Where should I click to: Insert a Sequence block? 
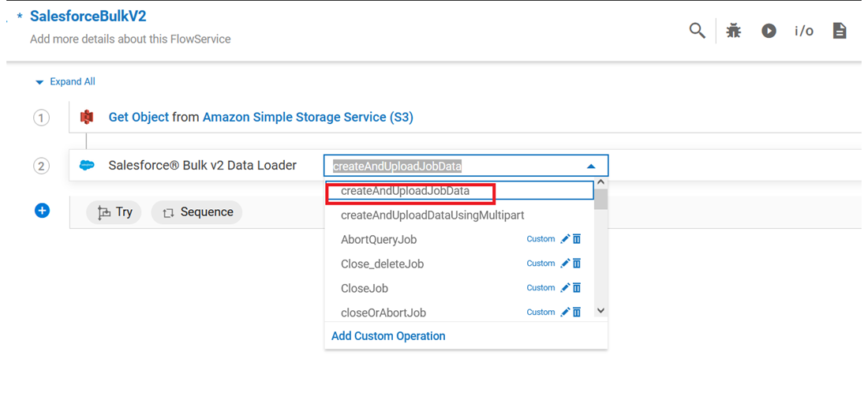(197, 212)
